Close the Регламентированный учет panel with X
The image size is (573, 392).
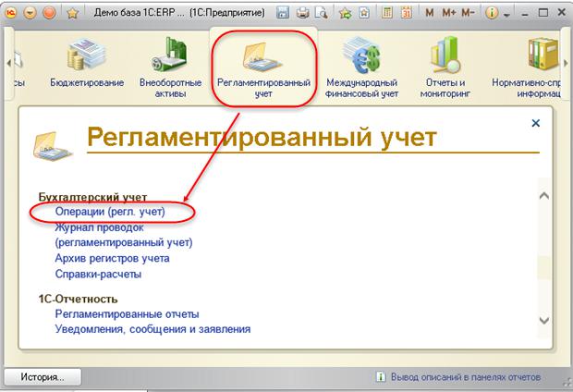coord(535,123)
